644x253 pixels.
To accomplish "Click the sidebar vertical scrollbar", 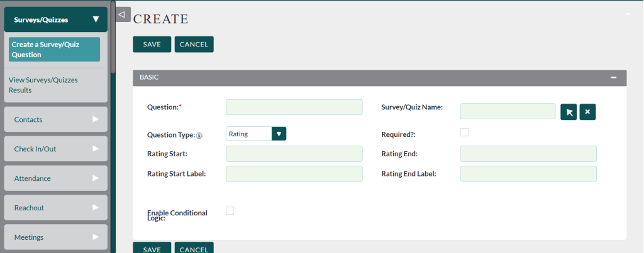I will [113, 38].
